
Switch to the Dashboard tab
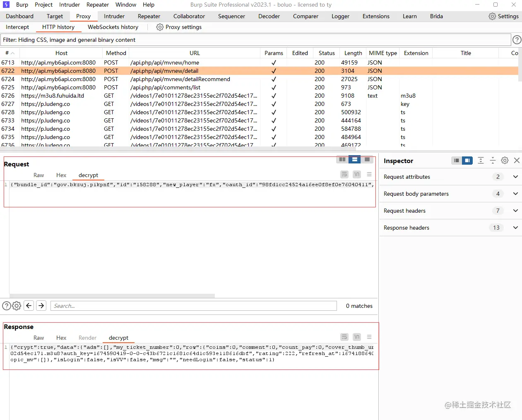tap(19, 16)
